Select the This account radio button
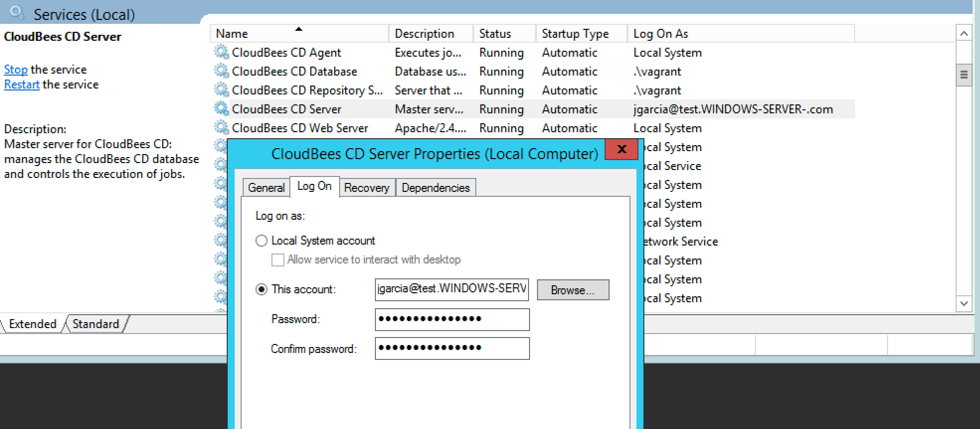Viewport: 980px width, 429px height. click(262, 289)
